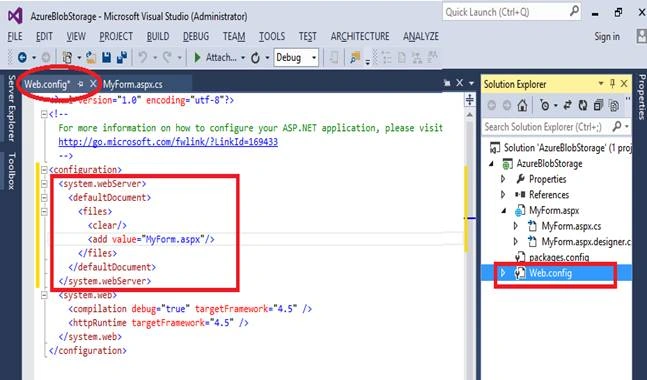Select the AzureBlobStorage project node

[x=549, y=163]
